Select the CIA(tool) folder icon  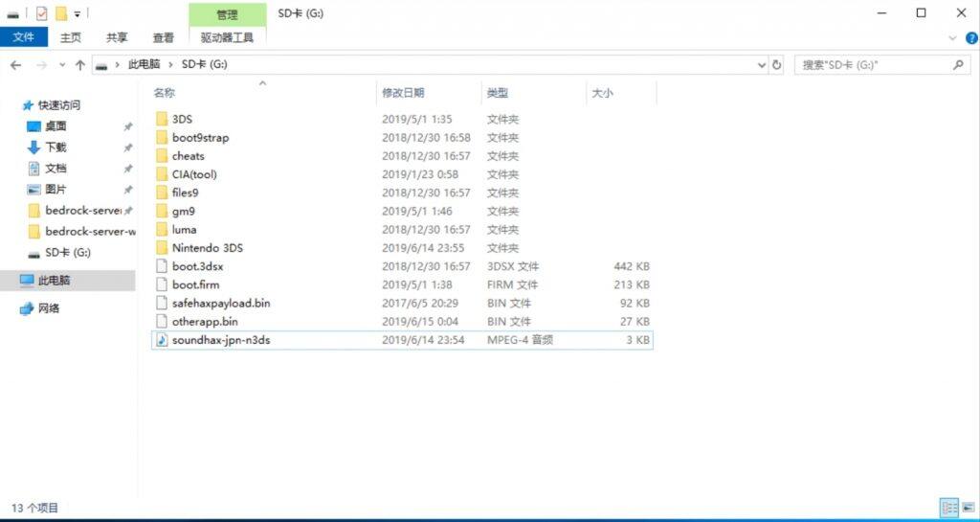point(162,174)
